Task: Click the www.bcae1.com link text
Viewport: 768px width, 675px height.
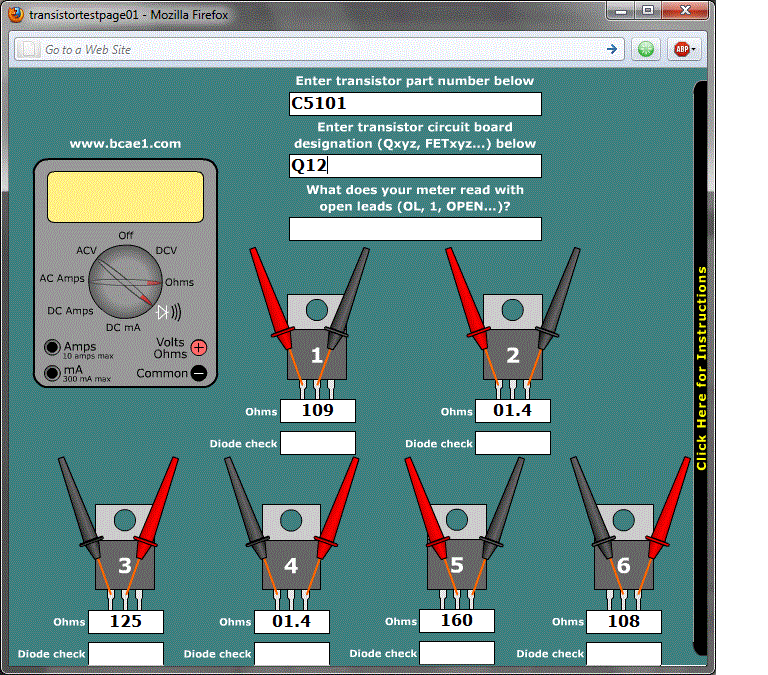Action: 125,144
